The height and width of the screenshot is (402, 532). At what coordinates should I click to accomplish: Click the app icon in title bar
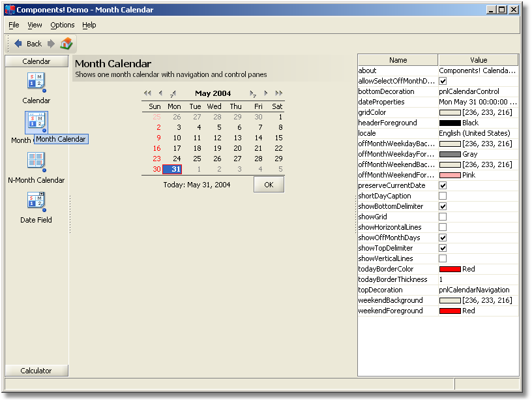point(10,10)
